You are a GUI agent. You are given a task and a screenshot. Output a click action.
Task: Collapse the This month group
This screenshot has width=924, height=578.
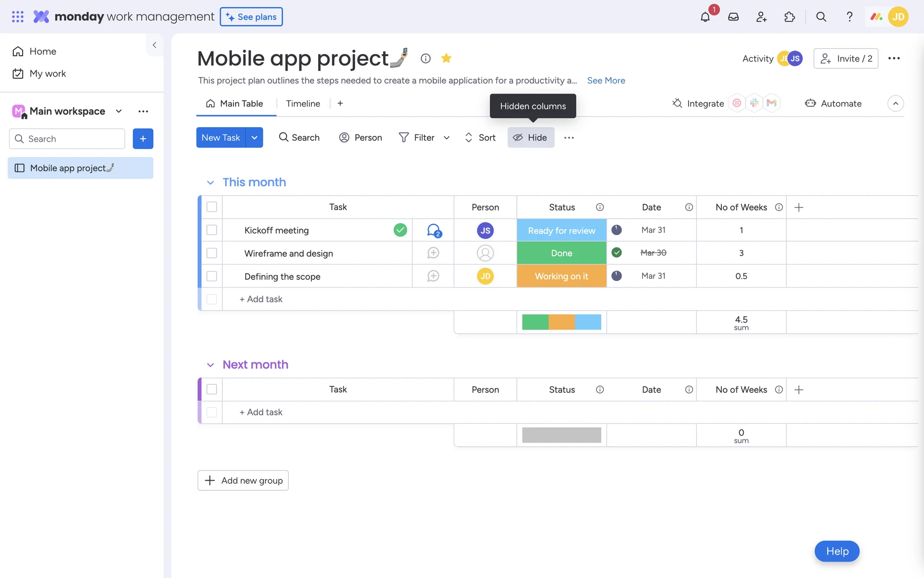[x=210, y=183]
